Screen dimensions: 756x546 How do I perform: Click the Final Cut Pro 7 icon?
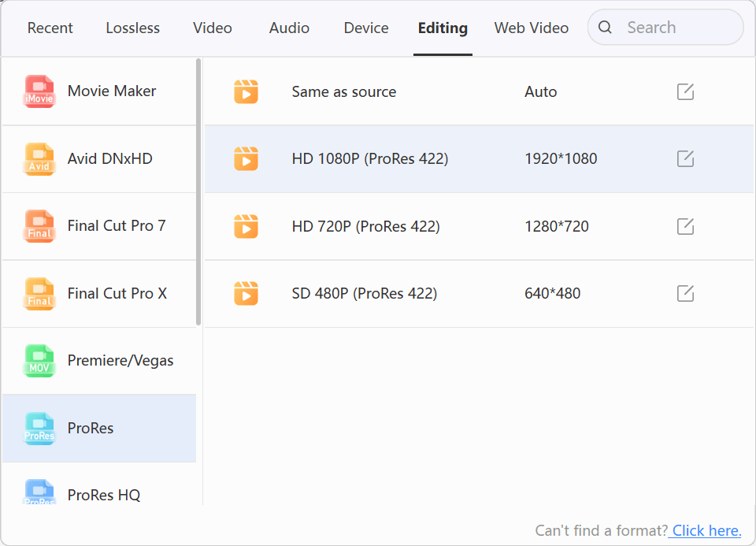point(39,226)
